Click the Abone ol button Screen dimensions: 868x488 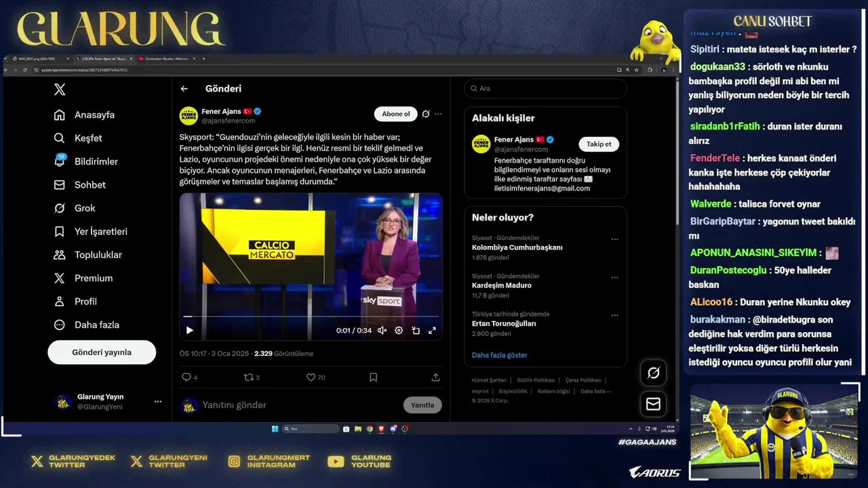(x=395, y=114)
